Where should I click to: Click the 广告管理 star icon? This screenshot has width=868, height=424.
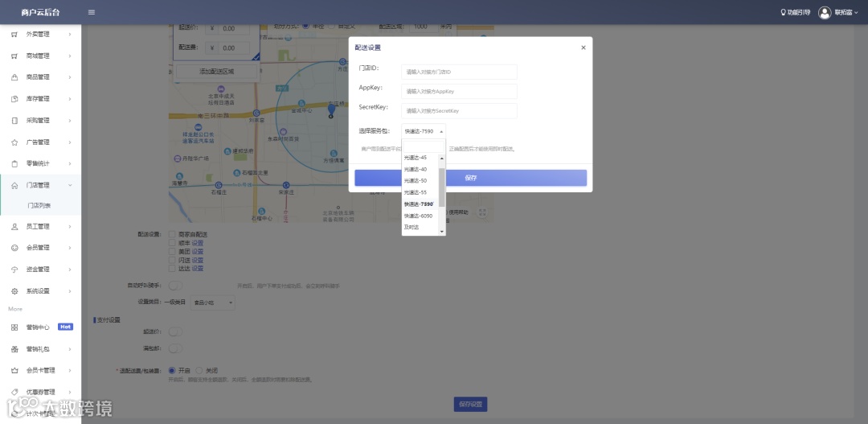click(14, 142)
